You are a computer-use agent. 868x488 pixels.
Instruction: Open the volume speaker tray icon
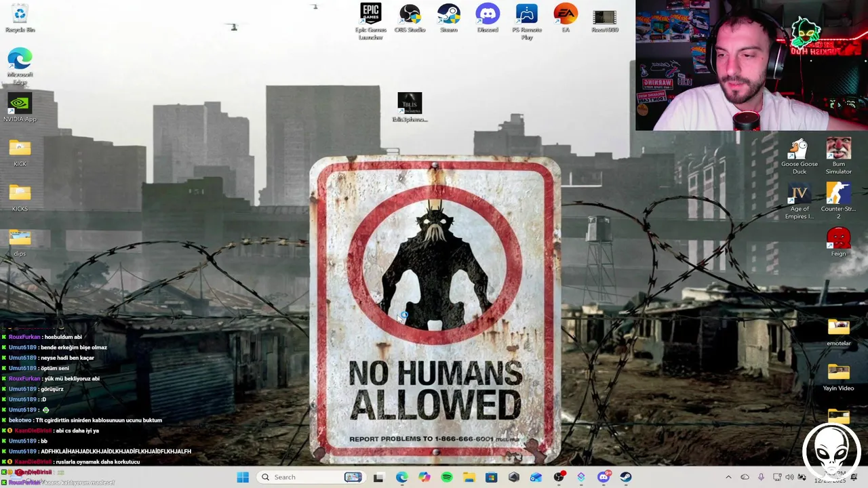click(x=789, y=477)
